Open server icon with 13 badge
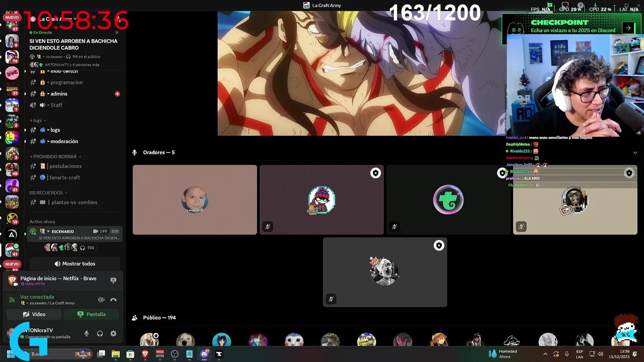Viewport: 644px width, 362px height. [x=12, y=218]
